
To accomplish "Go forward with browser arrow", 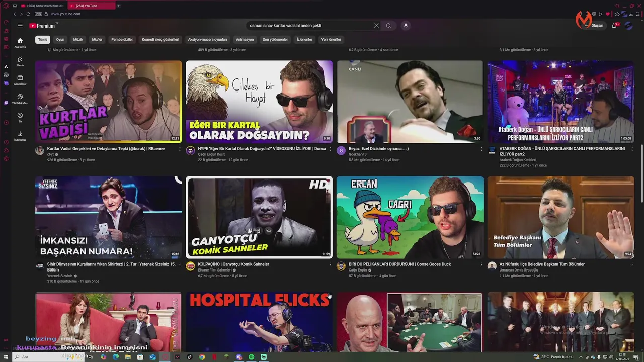I will (x=22, y=14).
